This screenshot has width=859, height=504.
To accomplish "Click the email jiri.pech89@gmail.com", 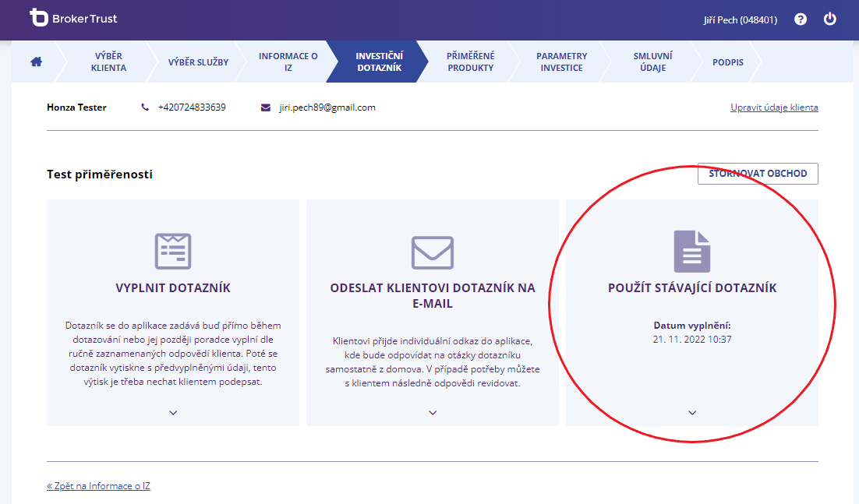I will pyautogui.click(x=327, y=107).
